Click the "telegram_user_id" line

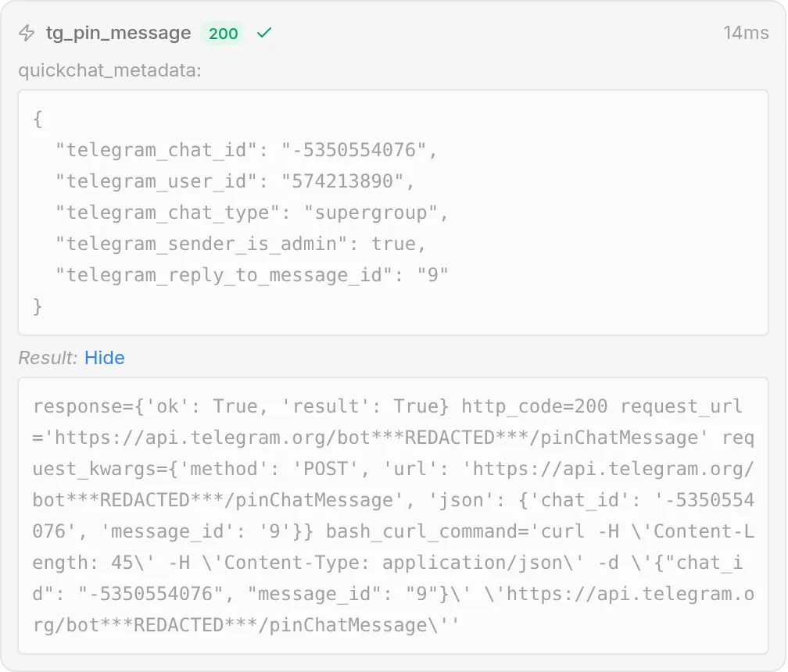(x=235, y=181)
